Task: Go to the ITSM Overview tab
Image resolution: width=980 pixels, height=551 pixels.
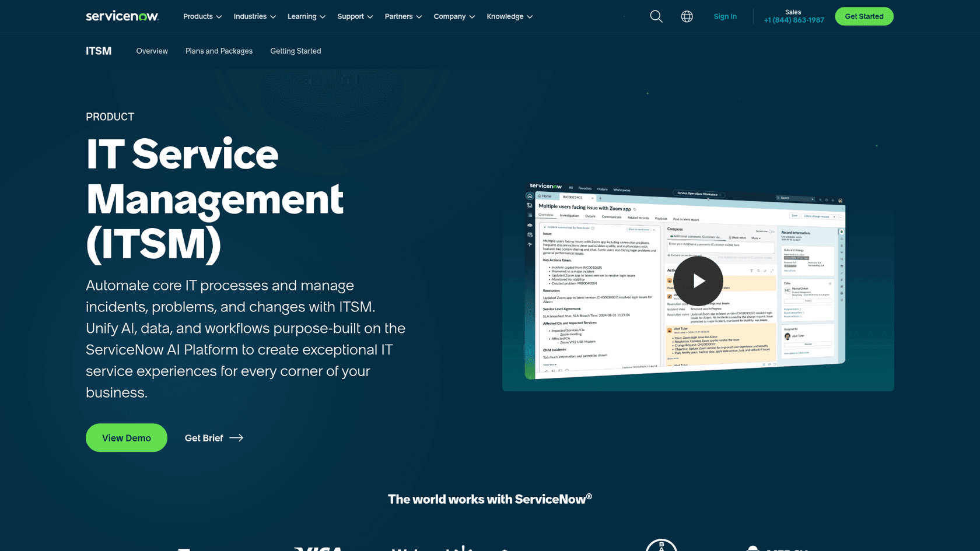Action: coord(152,51)
